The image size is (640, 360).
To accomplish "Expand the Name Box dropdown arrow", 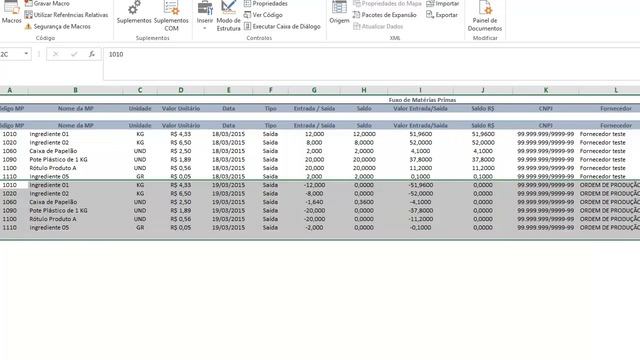I will pyautogui.click(x=26, y=54).
